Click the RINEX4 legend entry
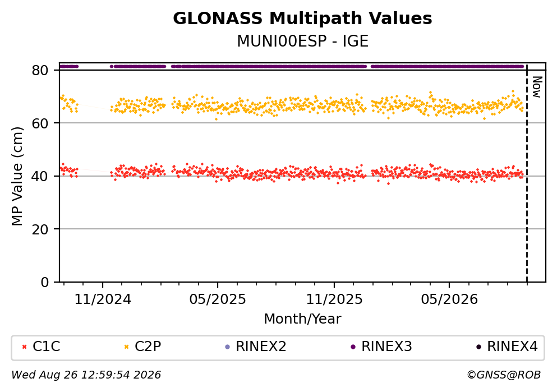557x392 pixels. tap(507, 347)
